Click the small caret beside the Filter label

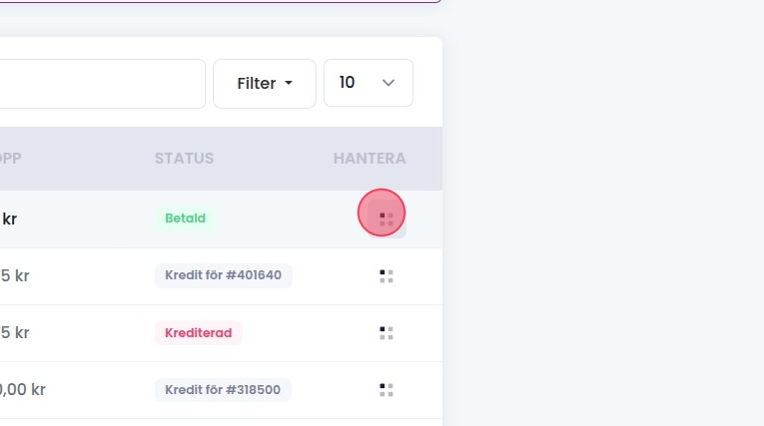click(289, 84)
